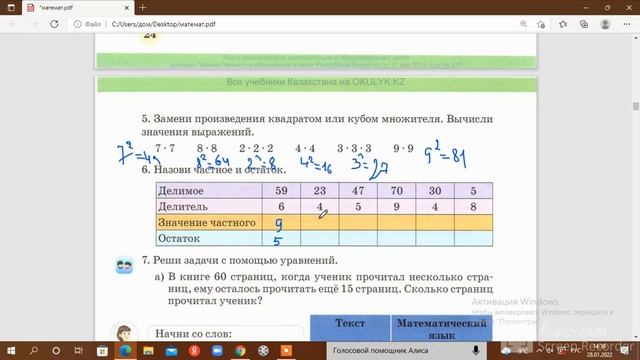Open the notification center icon
The image size is (640, 360).
625,351
